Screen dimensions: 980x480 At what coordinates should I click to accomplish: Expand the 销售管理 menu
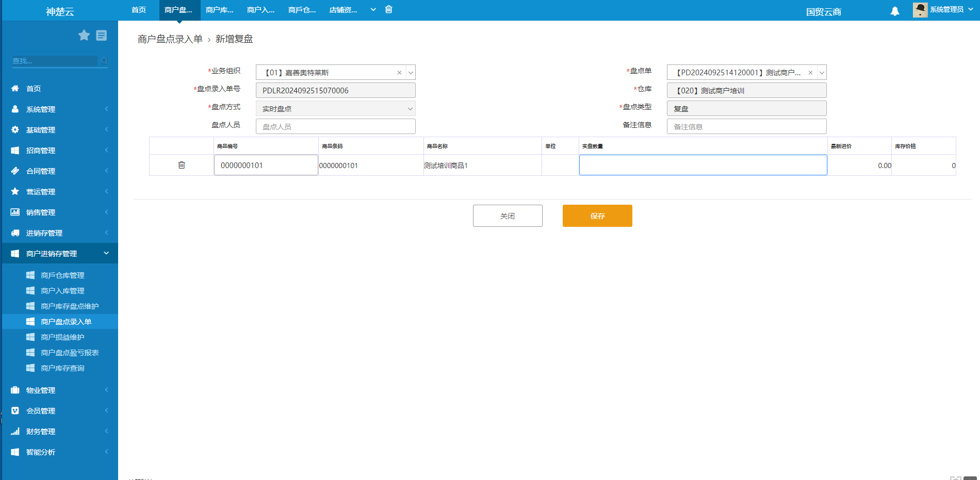click(106, 212)
